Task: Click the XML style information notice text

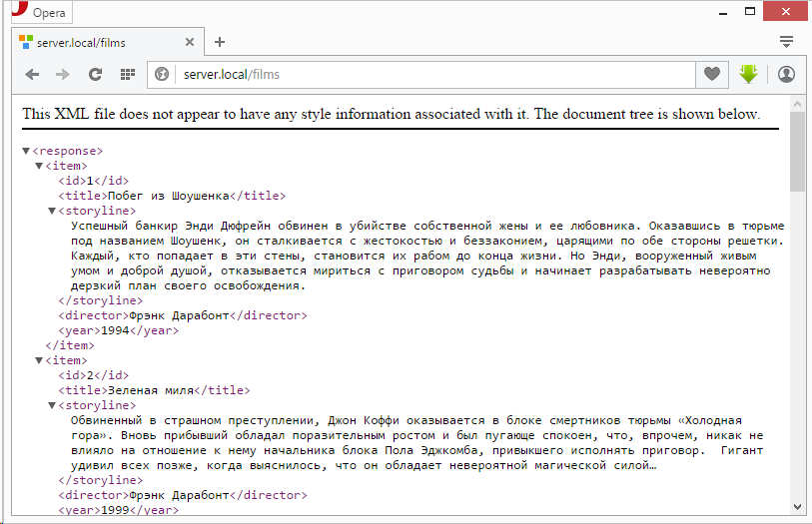Action: tap(391, 114)
